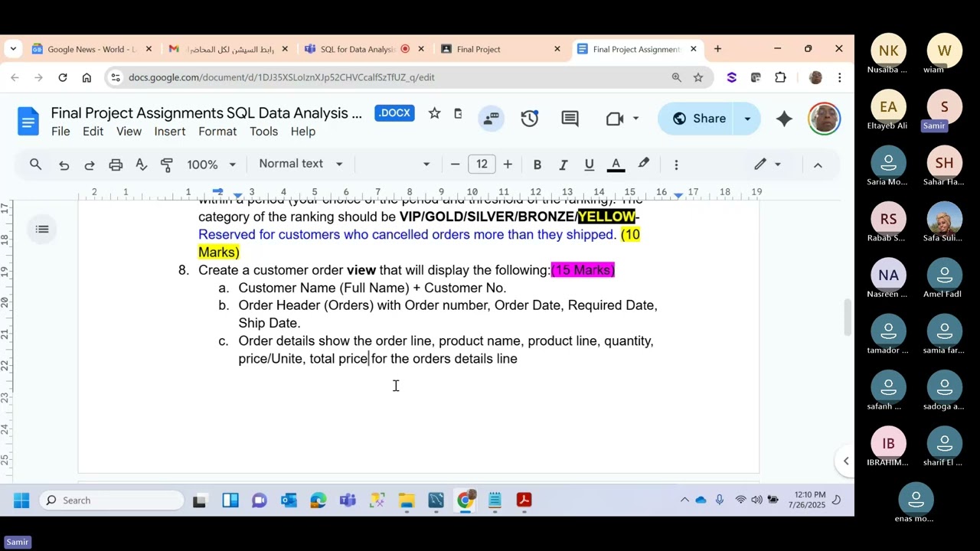The height and width of the screenshot is (551, 980).
Task: Go to the browser home page
Action: [87, 77]
